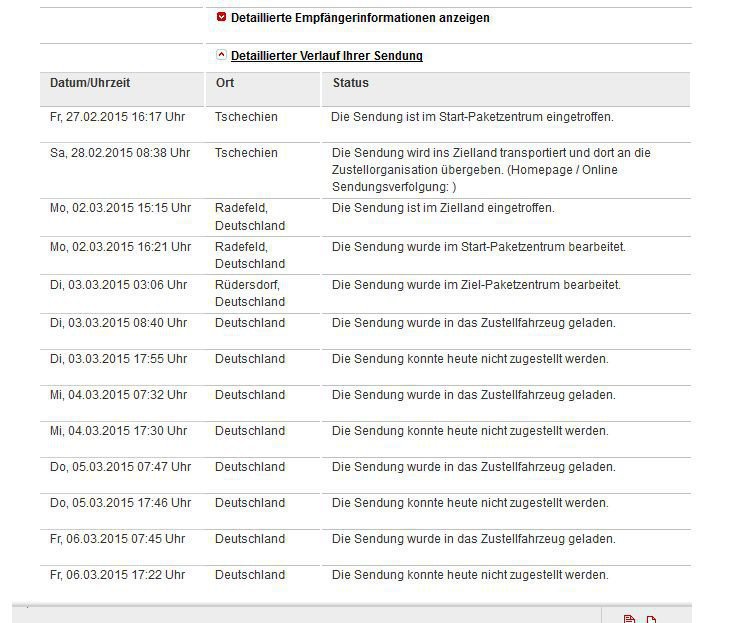Open 'Detaillierter Verlauf Ihrer Sendung' link
This screenshot has width=747, height=623.
tap(326, 56)
